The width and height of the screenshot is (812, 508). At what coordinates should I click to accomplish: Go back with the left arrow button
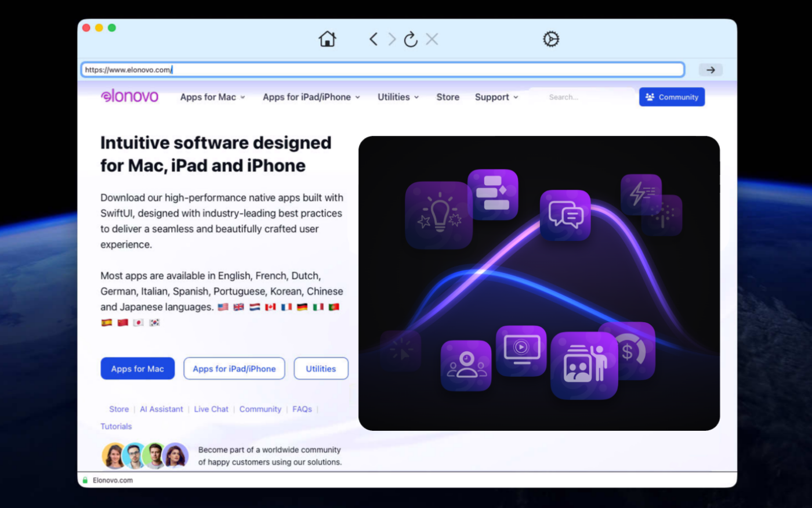pyautogui.click(x=374, y=39)
